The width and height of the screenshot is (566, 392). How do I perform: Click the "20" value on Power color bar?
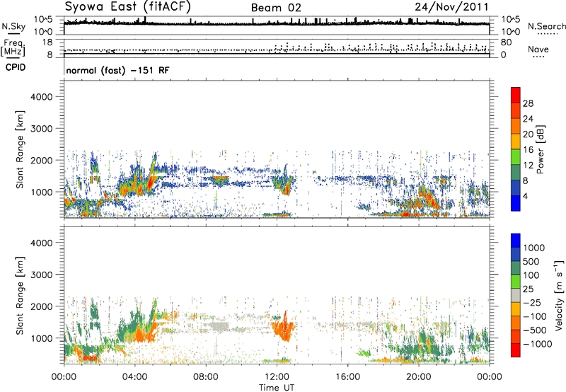528,134
